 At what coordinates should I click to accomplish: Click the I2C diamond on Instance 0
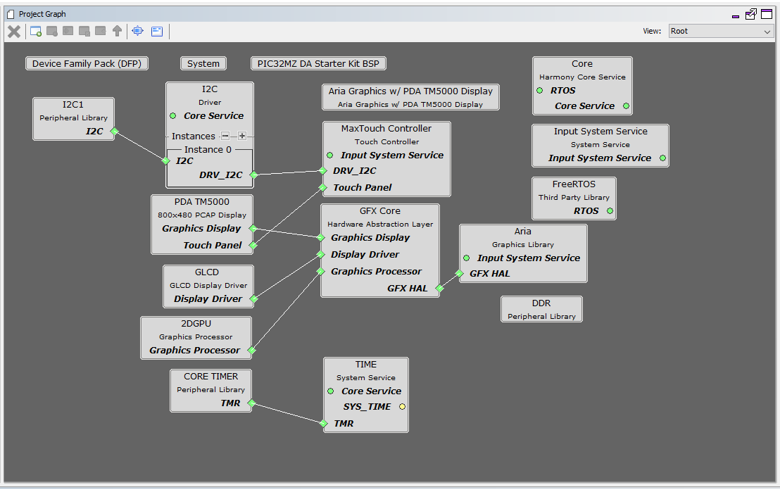(166, 161)
